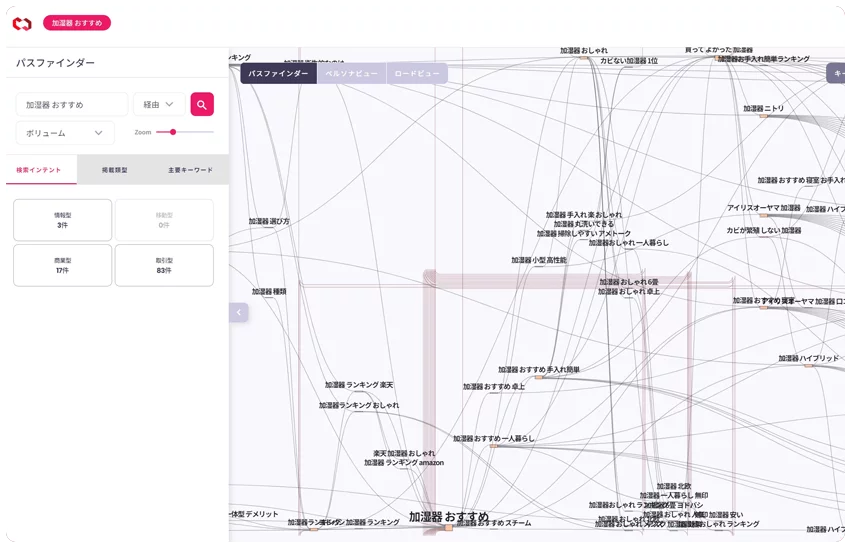Viewport: 848px width, 544px height.
Task: Click the 加湿器 北欧 node
Action: click(674, 486)
